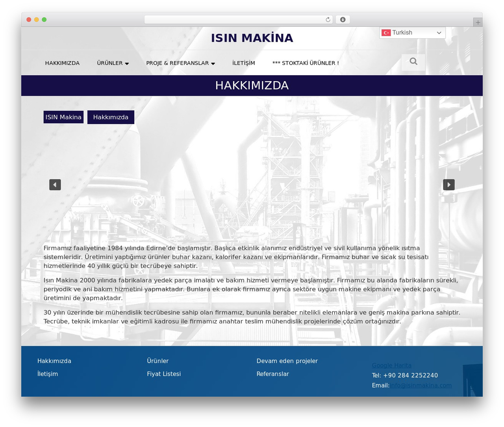Reload page using the refresh icon

pyautogui.click(x=328, y=20)
